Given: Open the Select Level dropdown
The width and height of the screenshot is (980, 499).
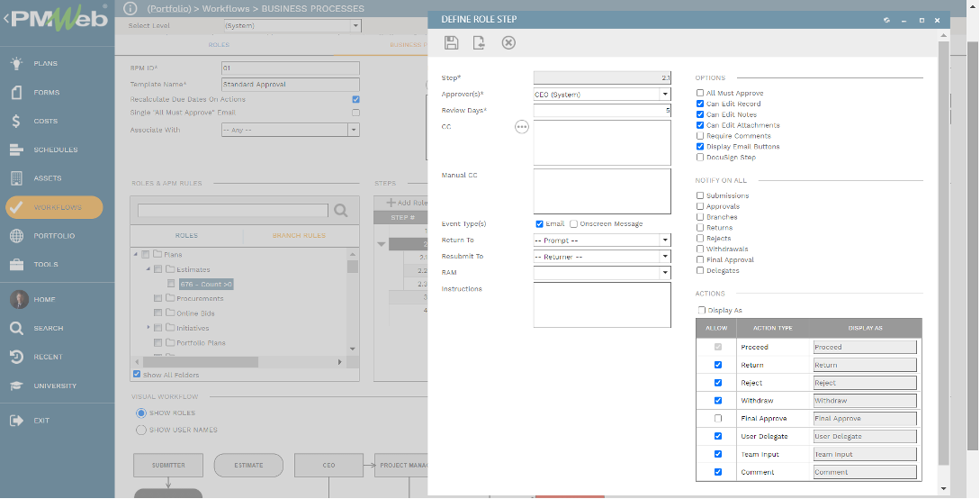Looking at the screenshot, I should (x=355, y=25).
